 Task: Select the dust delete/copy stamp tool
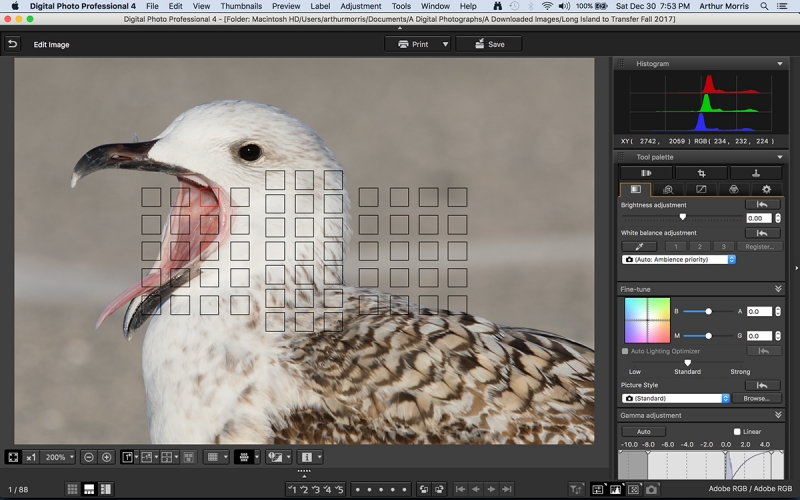tap(756, 173)
